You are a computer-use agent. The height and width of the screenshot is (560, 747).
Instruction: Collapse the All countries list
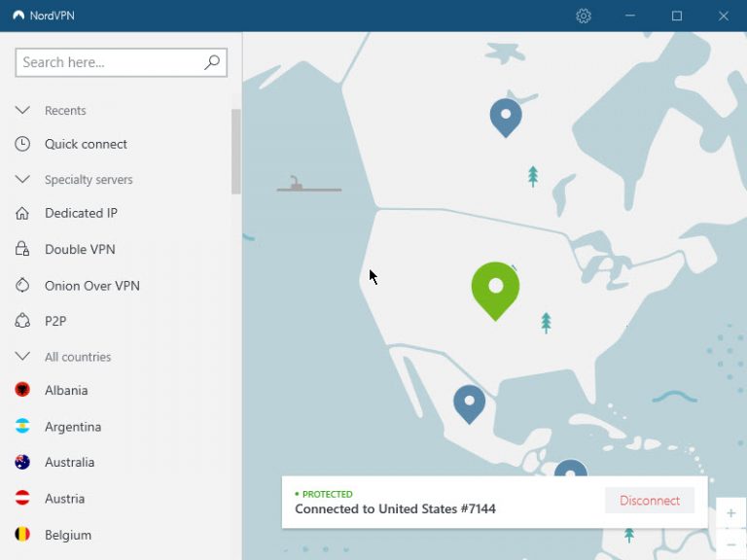tap(22, 357)
